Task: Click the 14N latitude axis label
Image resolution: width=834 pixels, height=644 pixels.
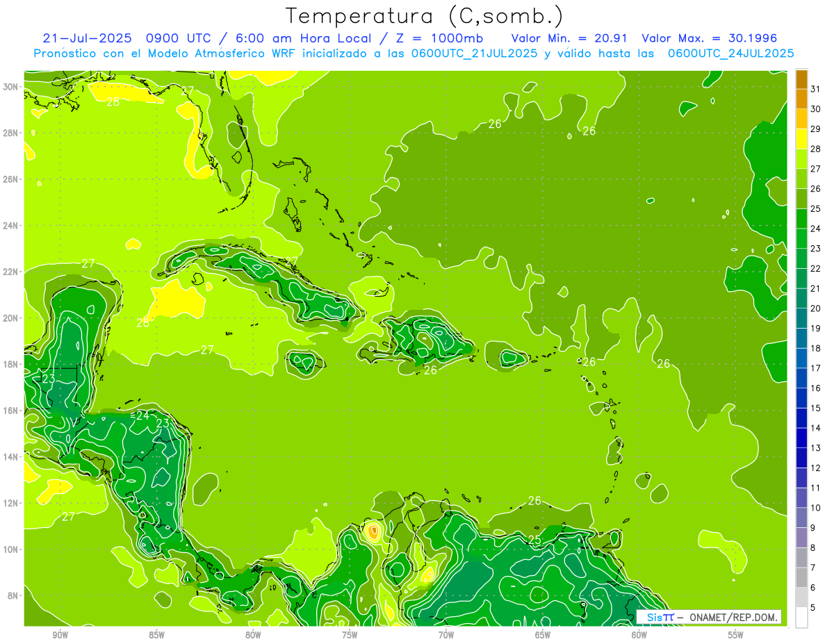Action: point(11,457)
